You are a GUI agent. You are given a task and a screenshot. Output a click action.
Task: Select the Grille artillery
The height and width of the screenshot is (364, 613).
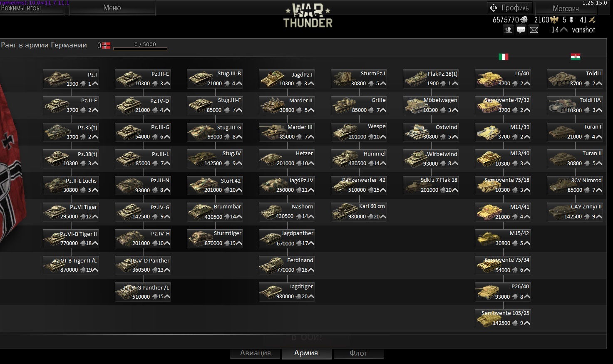click(359, 106)
